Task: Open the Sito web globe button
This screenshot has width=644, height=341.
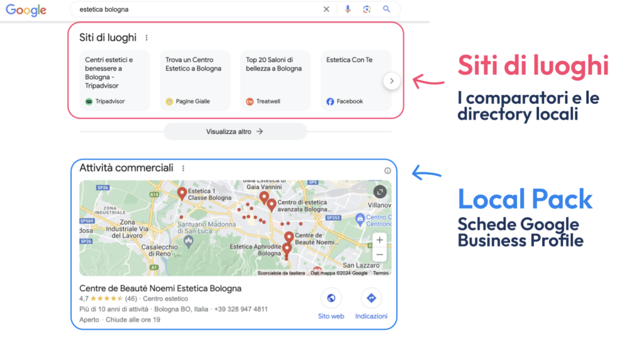Action: [331, 298]
